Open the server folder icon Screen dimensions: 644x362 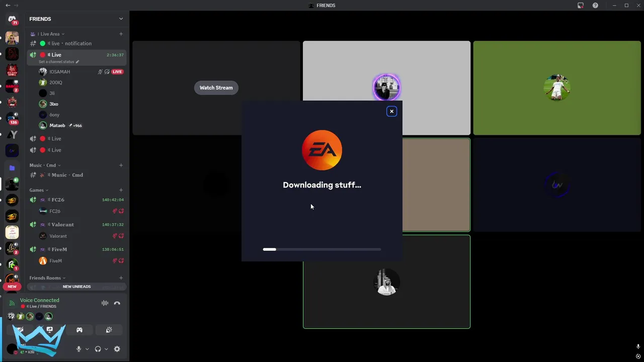12,168
